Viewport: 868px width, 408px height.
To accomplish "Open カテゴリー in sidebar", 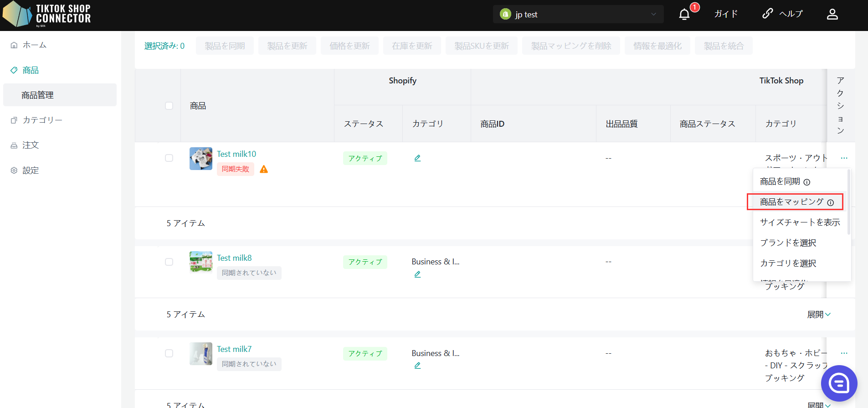I will (x=42, y=120).
